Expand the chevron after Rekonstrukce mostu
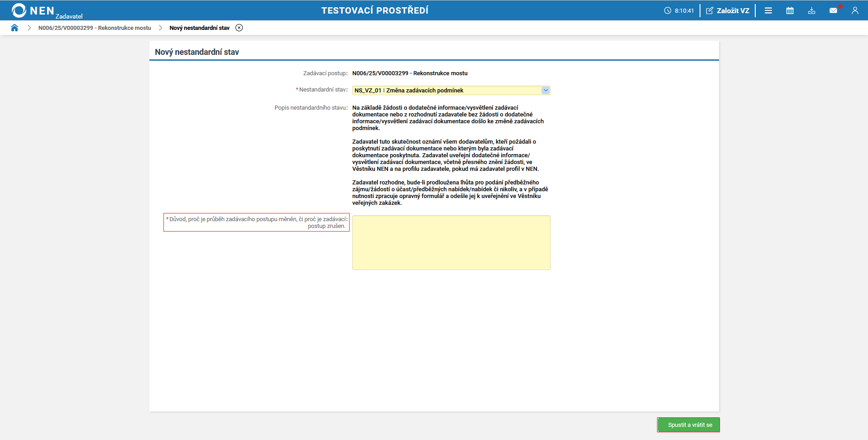The height and width of the screenshot is (440, 868). (x=160, y=28)
